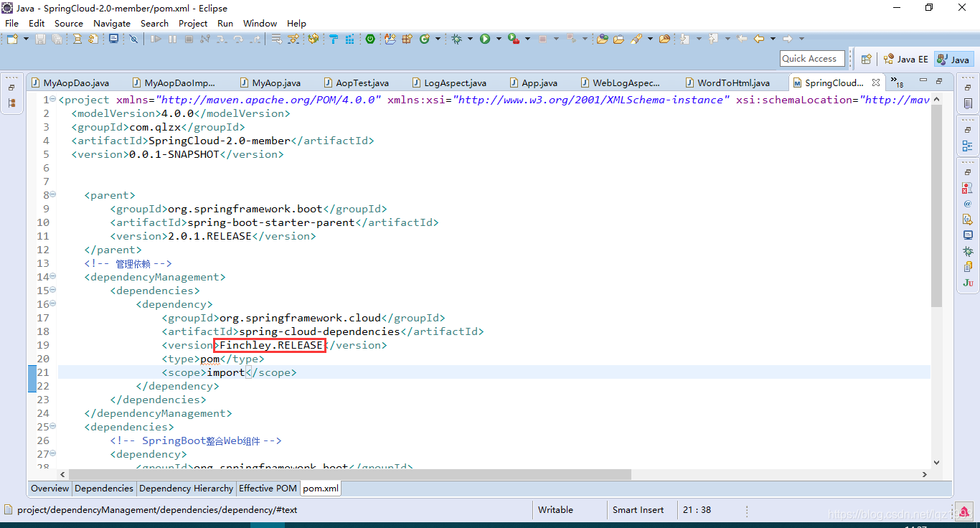
Task: Open the Javadoc @ view icon
Action: tap(968, 204)
